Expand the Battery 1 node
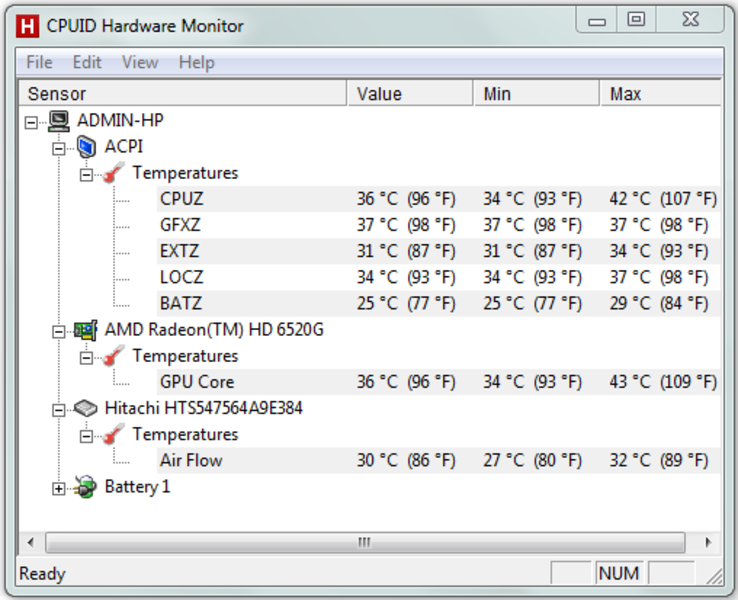The height and width of the screenshot is (600, 738). pyautogui.click(x=59, y=489)
